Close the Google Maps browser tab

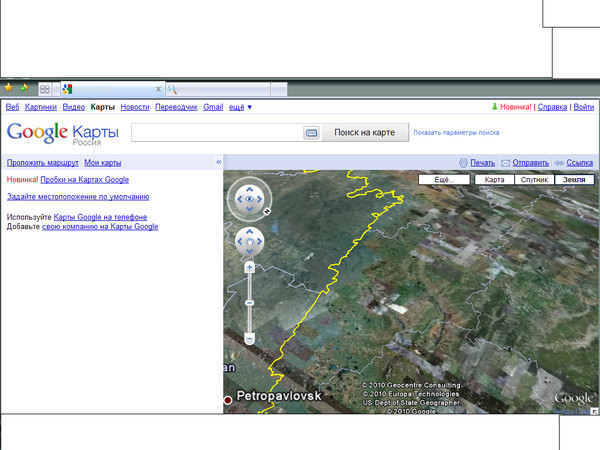pos(158,89)
